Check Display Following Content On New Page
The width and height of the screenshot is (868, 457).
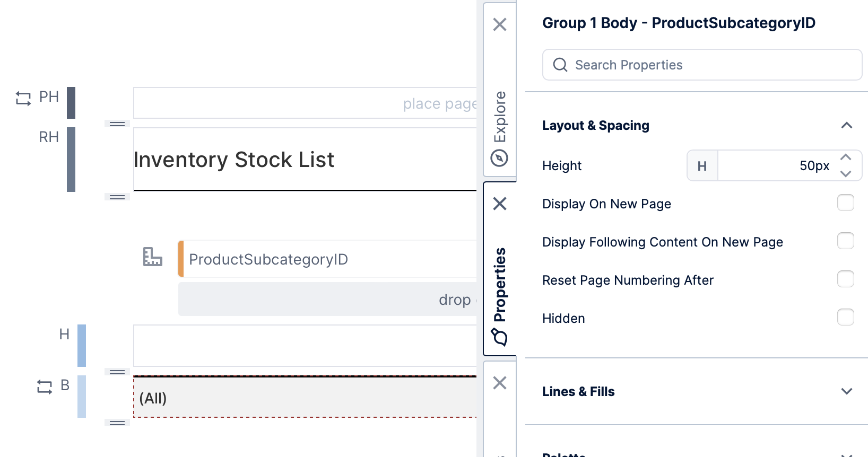click(845, 241)
